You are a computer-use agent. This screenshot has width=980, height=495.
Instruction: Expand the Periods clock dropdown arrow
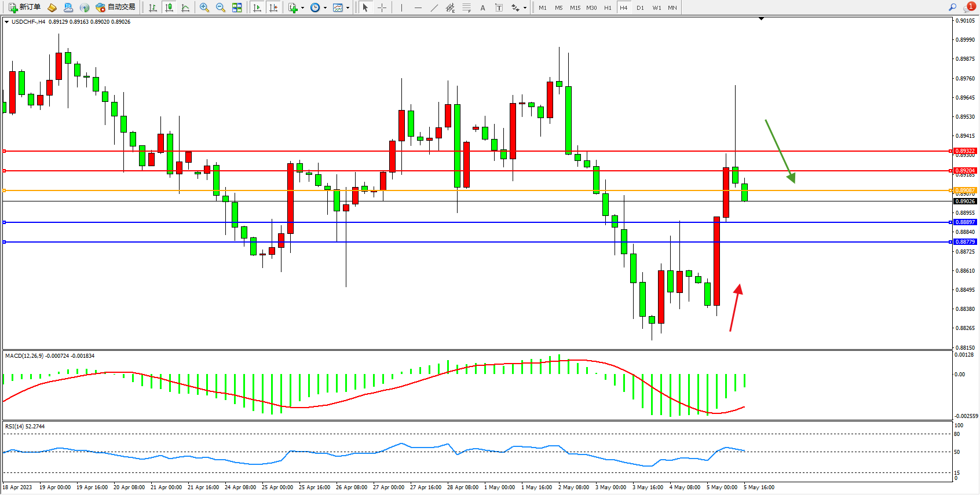[x=325, y=8]
